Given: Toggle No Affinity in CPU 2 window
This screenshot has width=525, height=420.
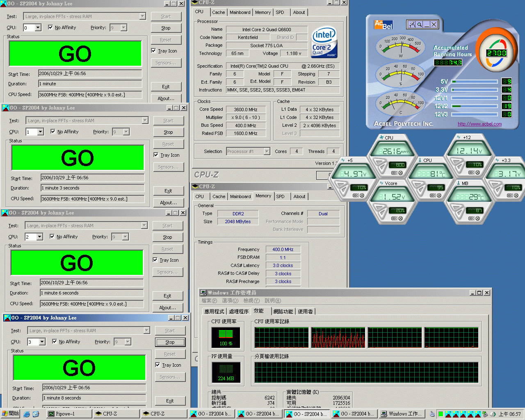Looking at the screenshot, I should (52, 237).
